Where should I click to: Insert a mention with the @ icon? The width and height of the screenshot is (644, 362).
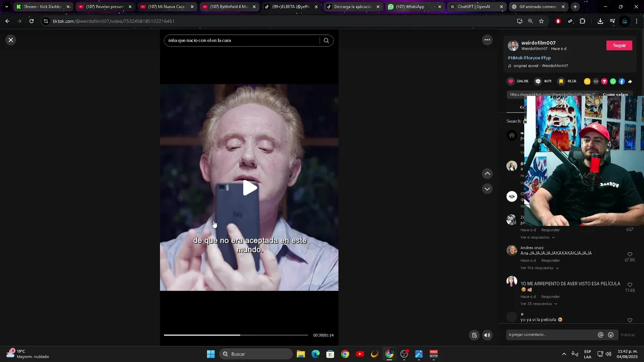[600, 335]
